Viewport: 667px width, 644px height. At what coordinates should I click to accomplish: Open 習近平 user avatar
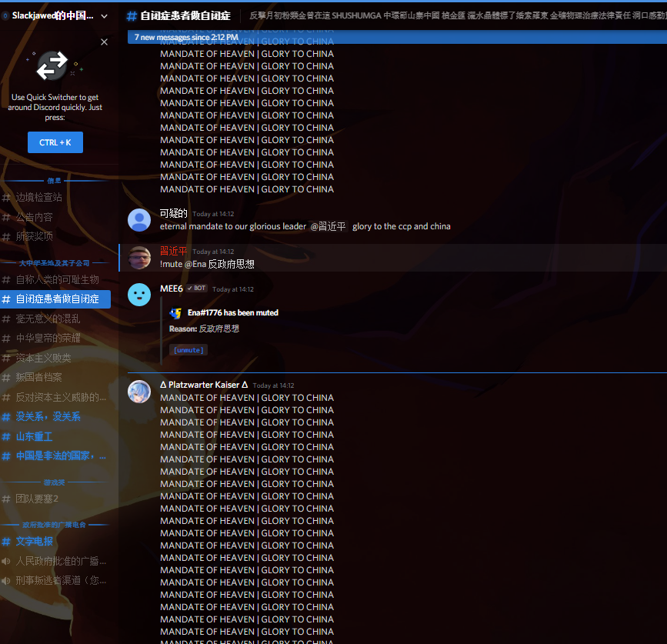click(x=139, y=258)
